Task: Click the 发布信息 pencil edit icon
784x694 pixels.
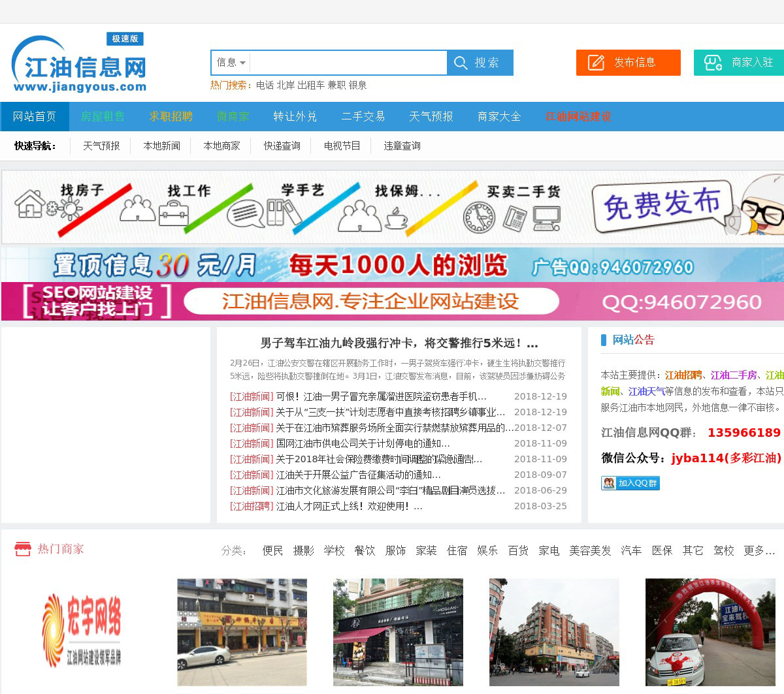Action: [x=596, y=63]
